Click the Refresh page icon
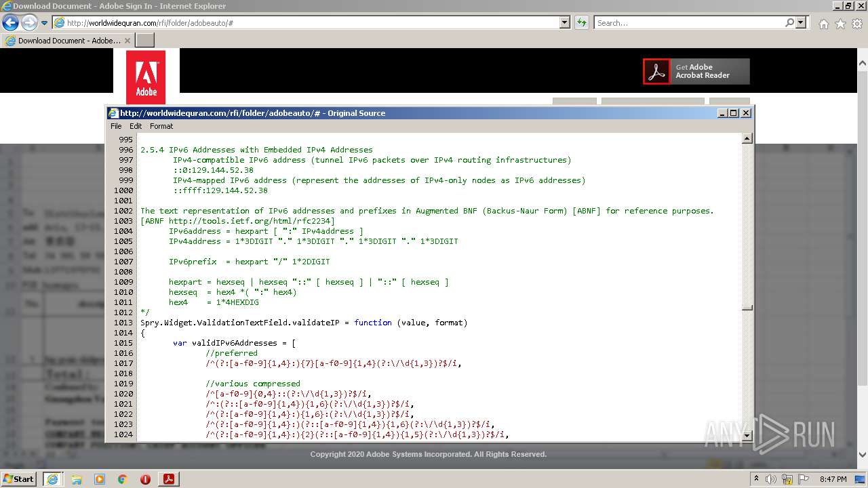Image resolution: width=868 pixels, height=488 pixels. coord(581,22)
